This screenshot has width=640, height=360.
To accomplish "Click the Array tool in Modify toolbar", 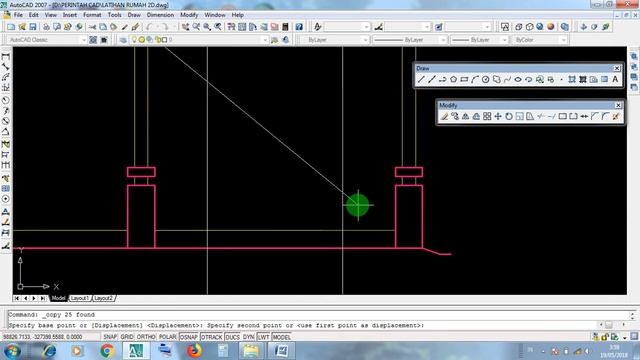I will tap(487, 117).
